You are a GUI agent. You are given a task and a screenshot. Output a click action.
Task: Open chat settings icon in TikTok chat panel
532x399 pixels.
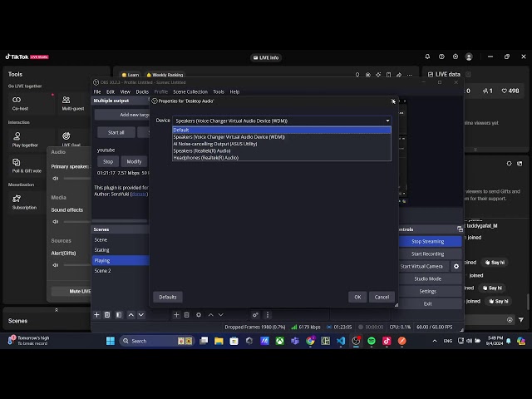coord(510,164)
